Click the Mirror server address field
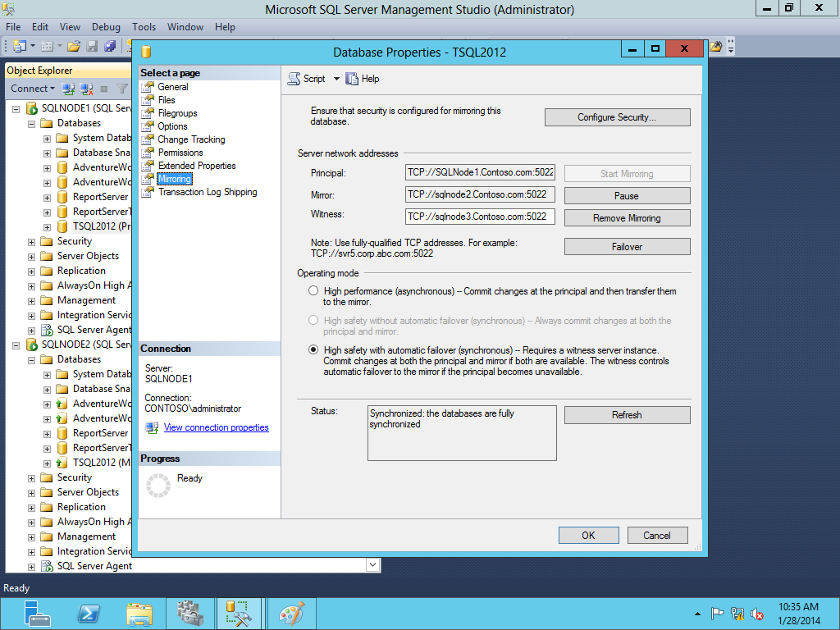This screenshot has height=630, width=840. (x=480, y=194)
